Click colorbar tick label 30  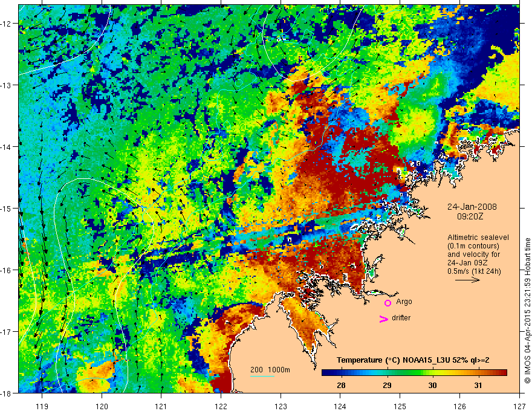click(x=432, y=385)
